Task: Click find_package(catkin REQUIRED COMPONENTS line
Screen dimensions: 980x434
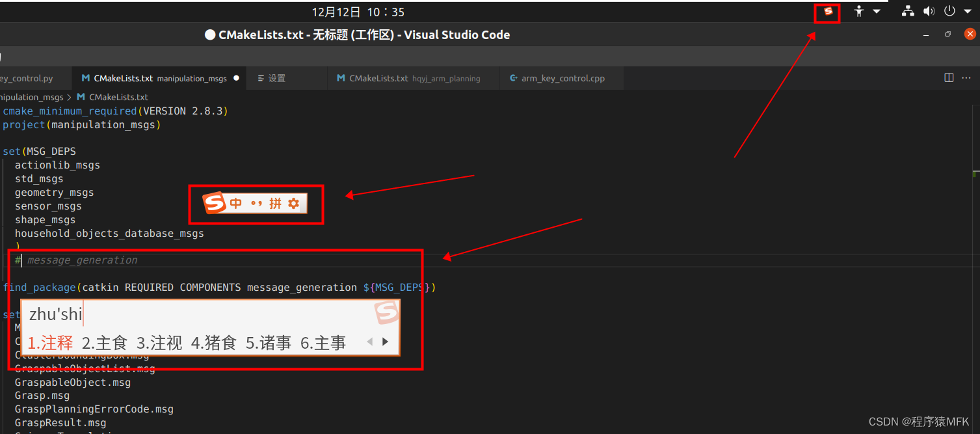Action: 219,288
